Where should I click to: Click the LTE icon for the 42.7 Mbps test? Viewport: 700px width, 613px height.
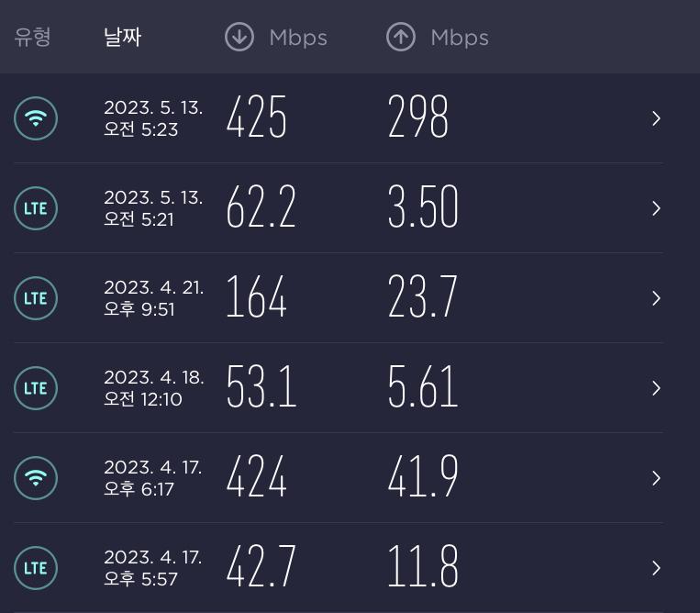click(36, 568)
